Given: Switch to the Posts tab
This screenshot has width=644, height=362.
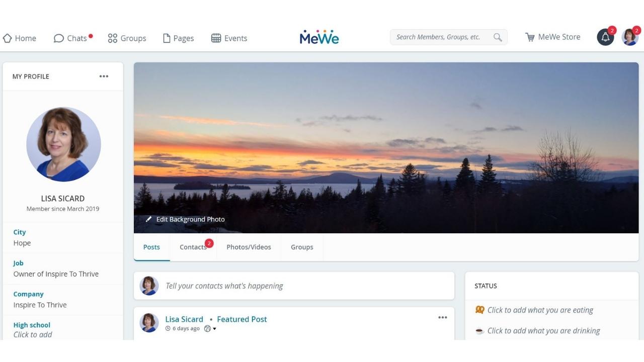Looking at the screenshot, I should click(x=151, y=247).
